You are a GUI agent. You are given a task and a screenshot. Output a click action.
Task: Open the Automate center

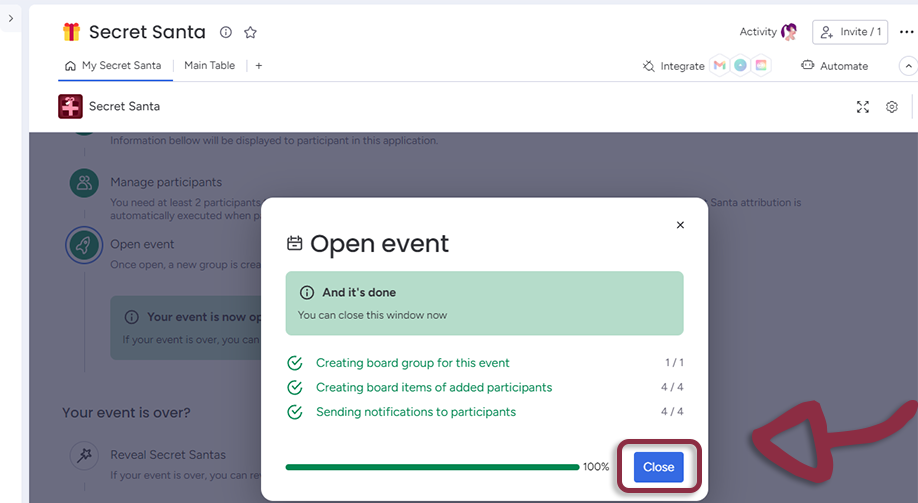(x=835, y=66)
